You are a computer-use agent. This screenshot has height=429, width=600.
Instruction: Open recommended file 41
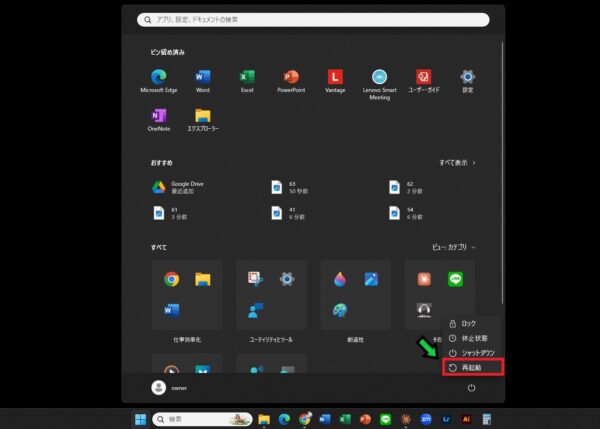288,213
